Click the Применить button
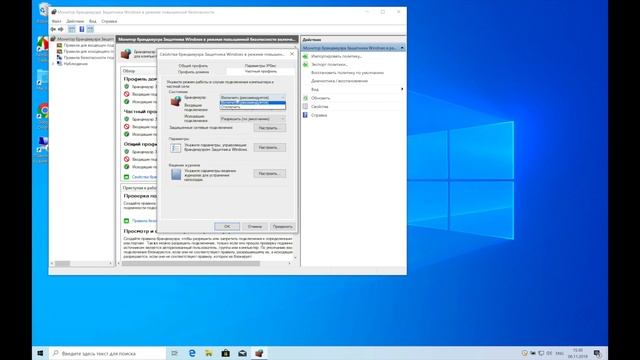Image resolution: width=640 pixels, height=360 pixels. [282, 227]
